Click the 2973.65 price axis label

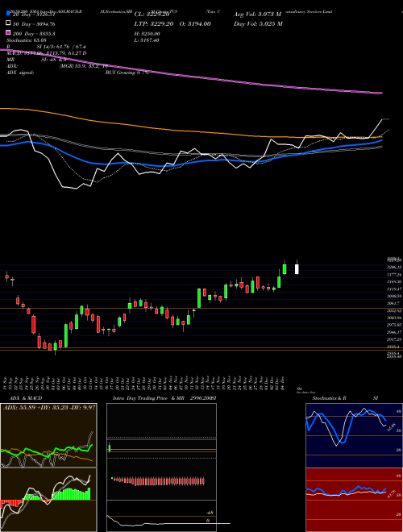pyautogui.click(x=395, y=325)
